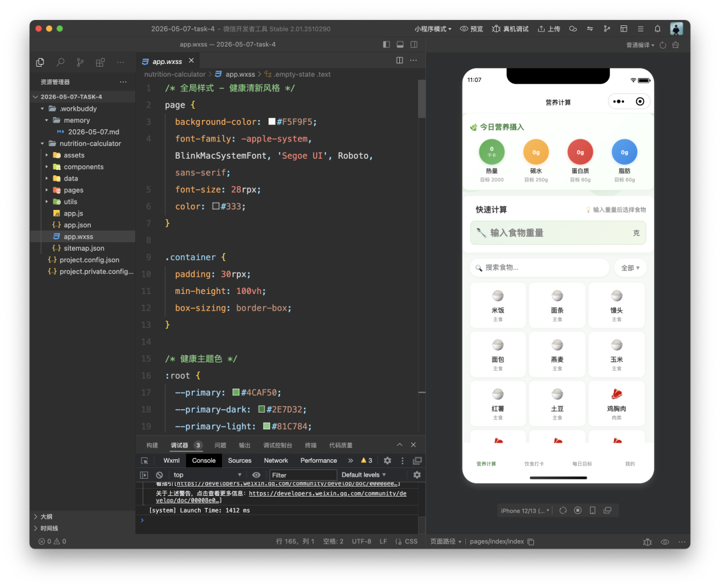Screen dimensions: 720x588
Task: Toggle the eye icon in status bar
Action: pyautogui.click(x=665, y=541)
